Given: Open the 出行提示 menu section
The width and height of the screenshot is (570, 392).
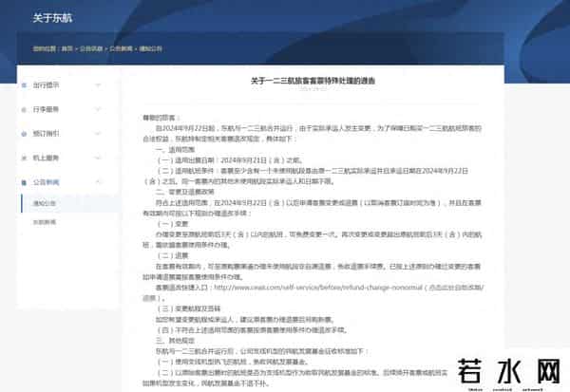Looking at the screenshot, I should point(46,85).
